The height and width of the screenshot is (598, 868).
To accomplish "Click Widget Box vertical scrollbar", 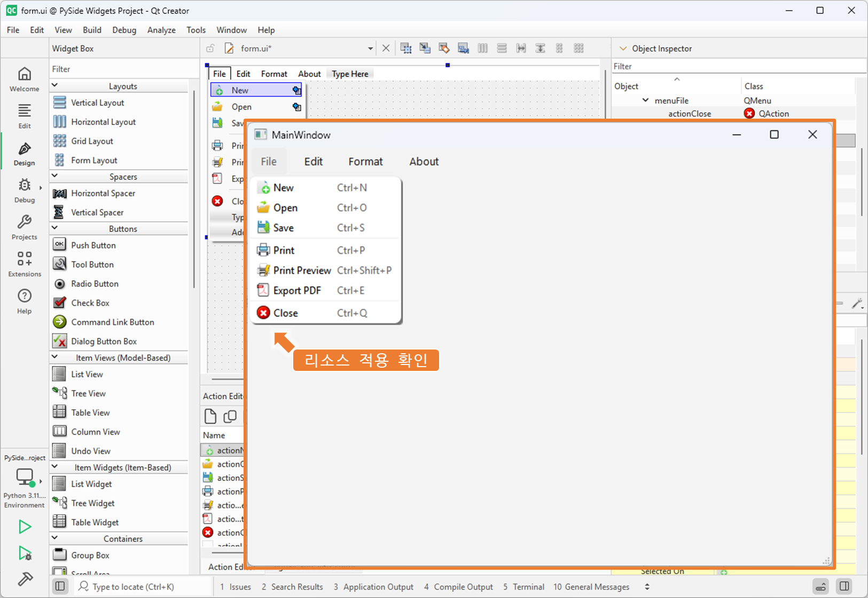I will point(194,190).
